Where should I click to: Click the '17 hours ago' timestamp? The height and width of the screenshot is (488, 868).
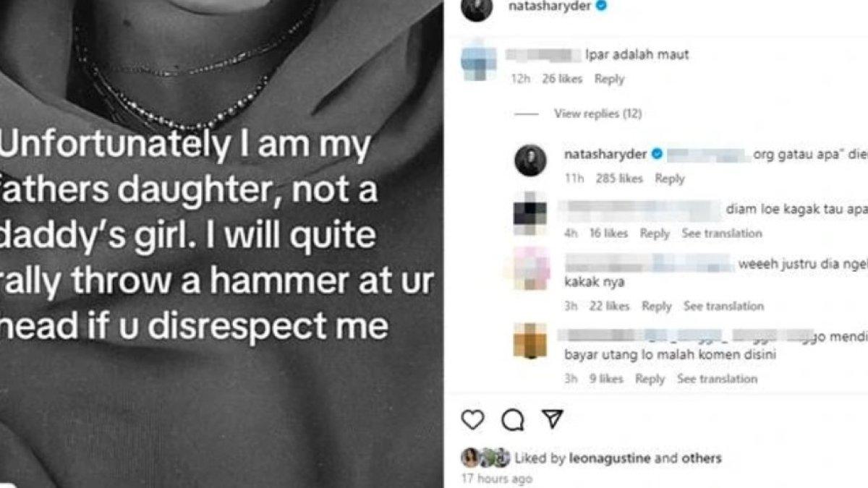pos(498,478)
